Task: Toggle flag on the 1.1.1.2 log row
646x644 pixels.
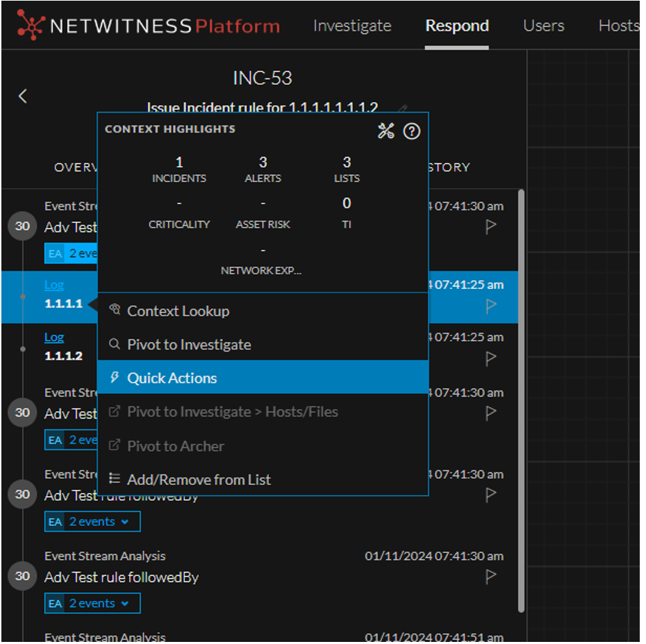Action: pyautogui.click(x=491, y=358)
